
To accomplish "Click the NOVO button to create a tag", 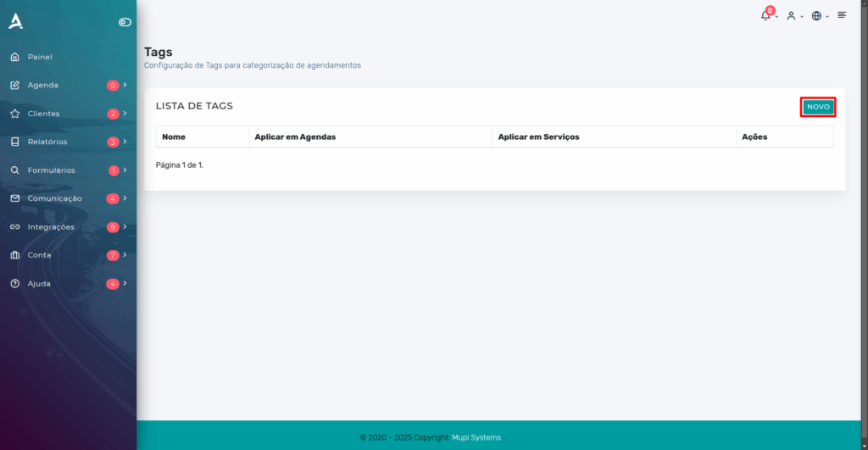I will pos(818,107).
